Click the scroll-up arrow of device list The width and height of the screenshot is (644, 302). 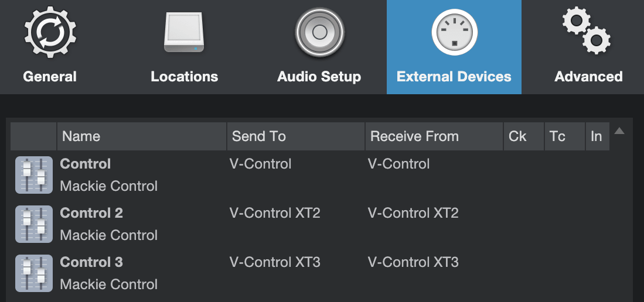[x=619, y=131]
